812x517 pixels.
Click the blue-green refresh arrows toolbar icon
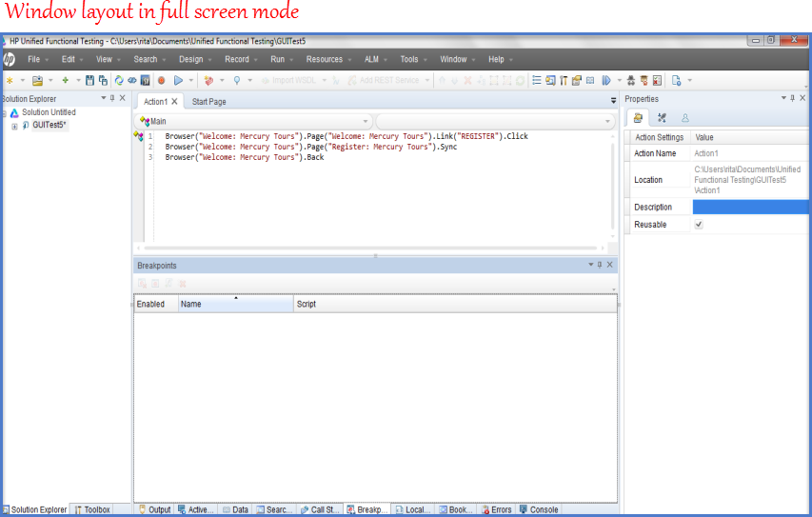119,80
